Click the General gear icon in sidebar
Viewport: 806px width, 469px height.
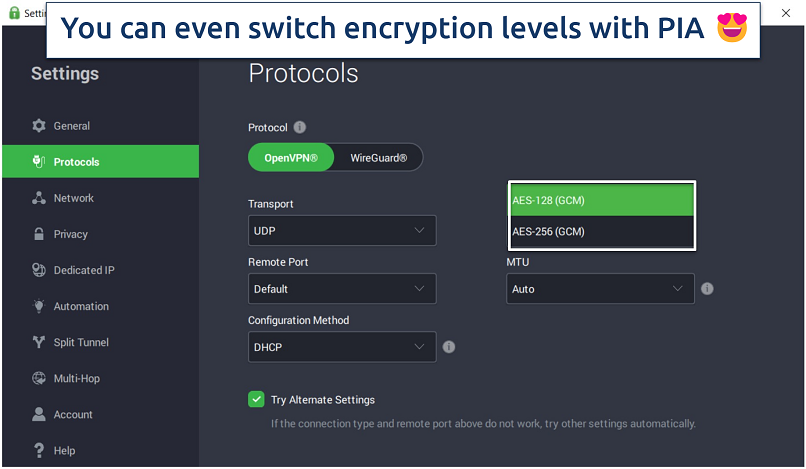tap(39, 126)
